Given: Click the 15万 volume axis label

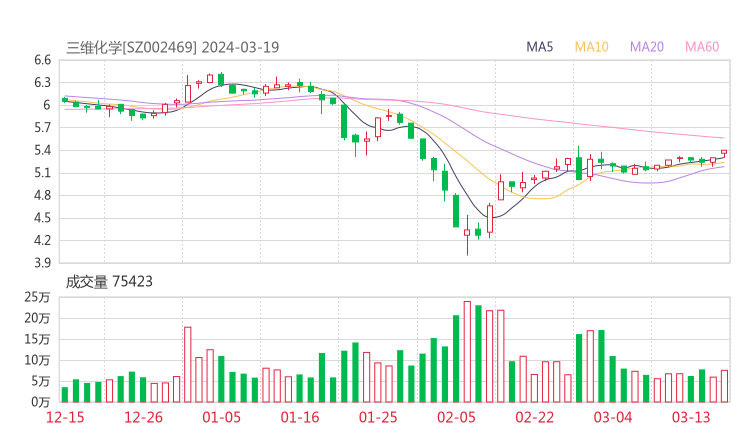Looking at the screenshot, I should click(x=37, y=339).
